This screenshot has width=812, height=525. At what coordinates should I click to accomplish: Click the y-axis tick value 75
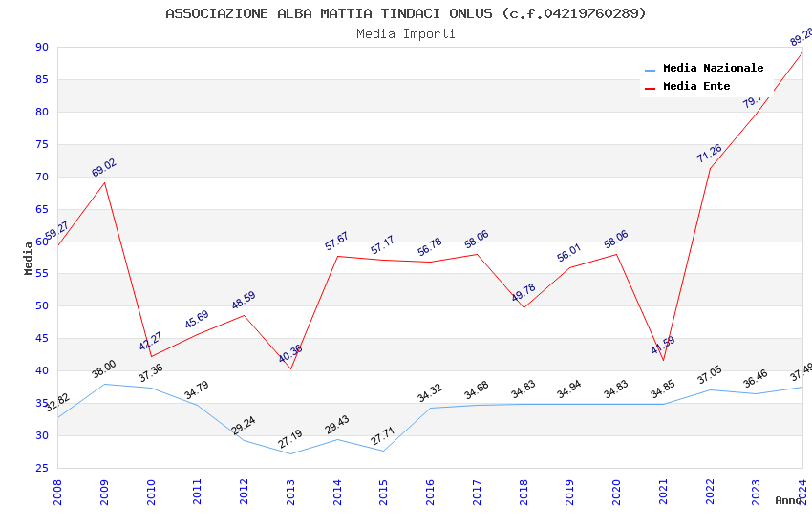tap(42, 144)
